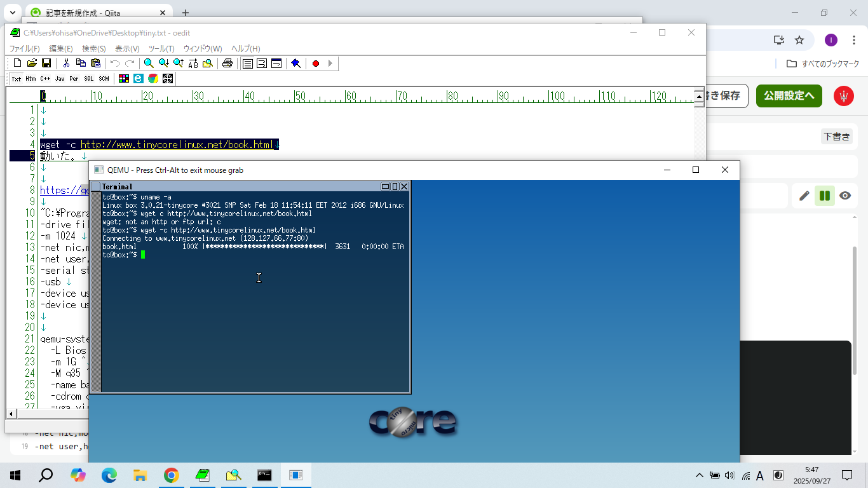Print document with the printer icon

[227, 63]
